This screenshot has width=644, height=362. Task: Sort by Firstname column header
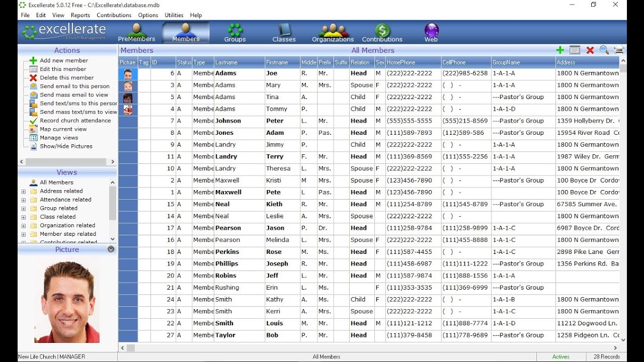point(283,62)
